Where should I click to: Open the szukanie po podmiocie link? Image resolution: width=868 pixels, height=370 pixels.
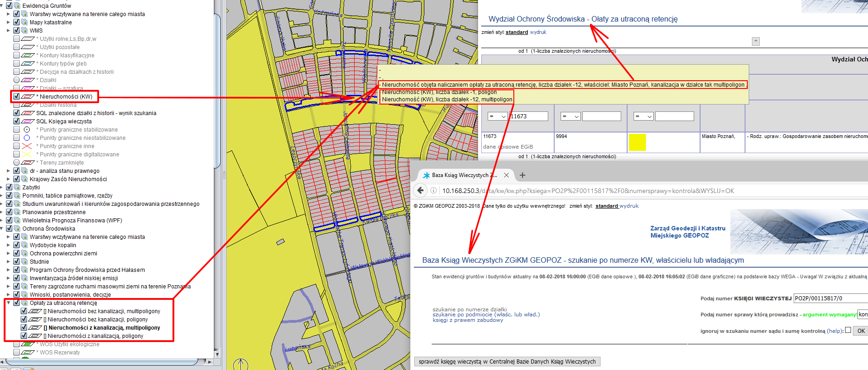point(486,315)
